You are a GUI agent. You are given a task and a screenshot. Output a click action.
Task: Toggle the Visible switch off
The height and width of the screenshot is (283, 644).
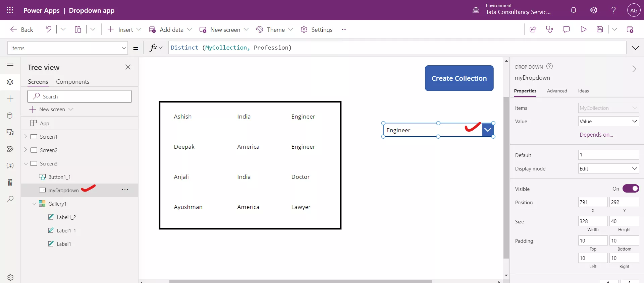click(x=631, y=189)
